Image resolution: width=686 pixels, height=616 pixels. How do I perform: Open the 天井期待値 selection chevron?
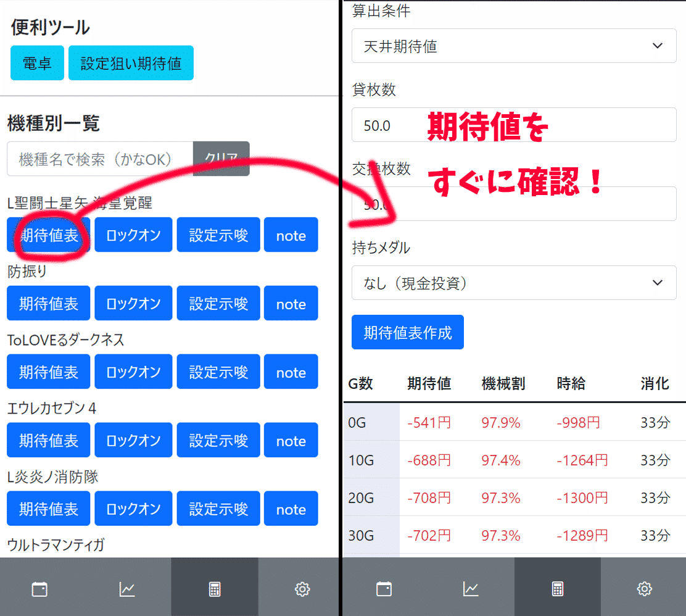[x=657, y=46]
